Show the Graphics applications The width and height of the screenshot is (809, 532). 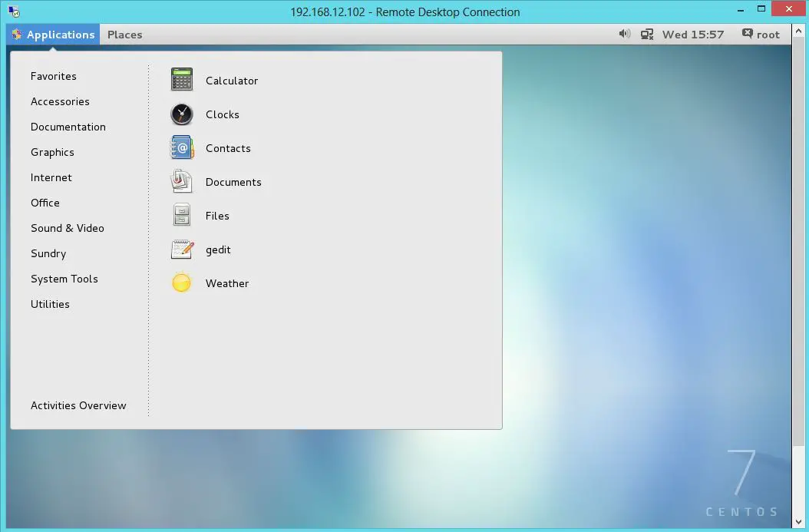coord(52,152)
